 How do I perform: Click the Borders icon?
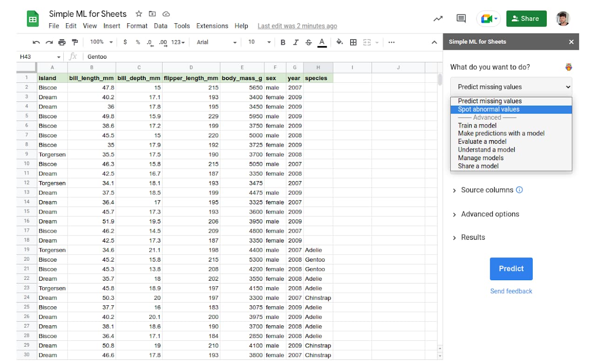tap(353, 42)
